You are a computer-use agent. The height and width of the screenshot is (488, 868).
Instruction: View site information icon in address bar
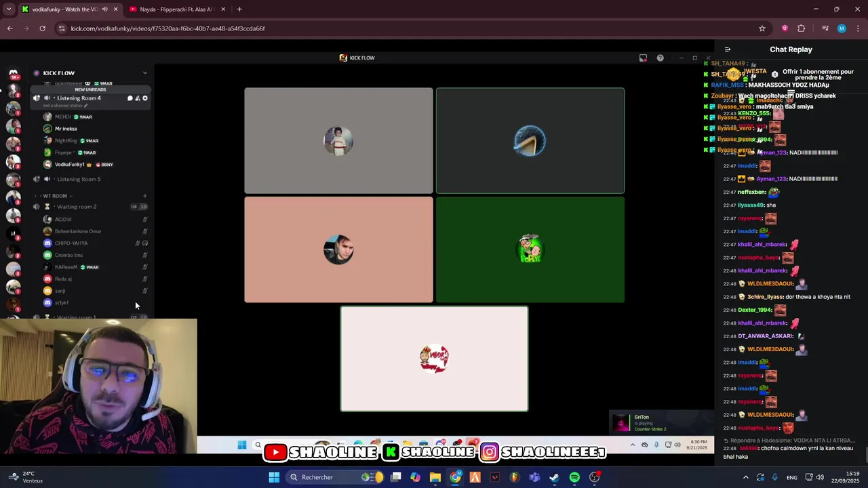tap(62, 28)
